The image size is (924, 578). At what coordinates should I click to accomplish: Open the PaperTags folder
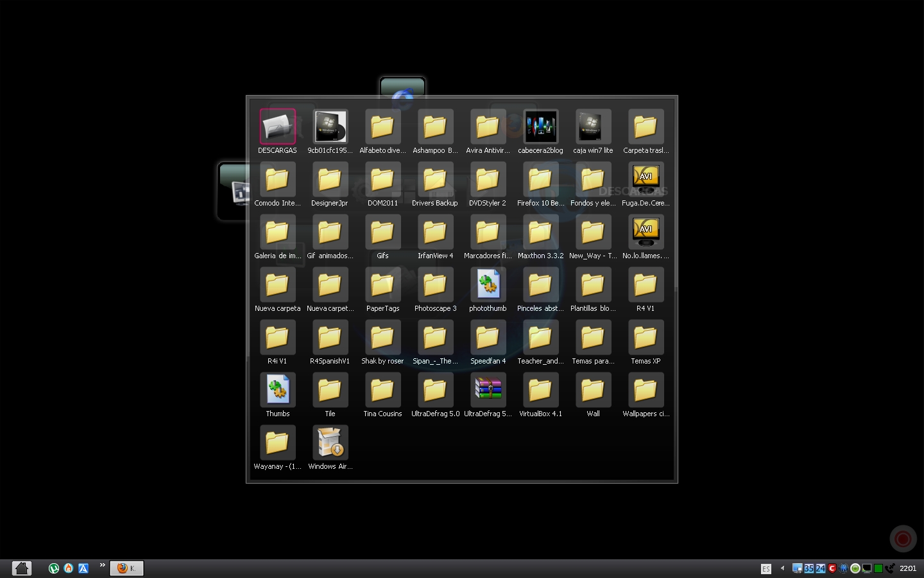click(x=382, y=285)
